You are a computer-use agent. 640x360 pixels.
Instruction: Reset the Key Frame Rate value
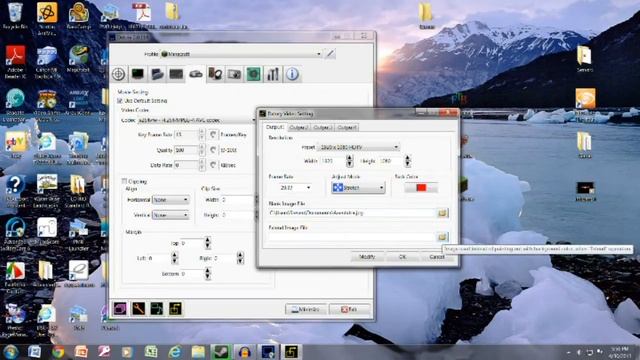(x=213, y=135)
